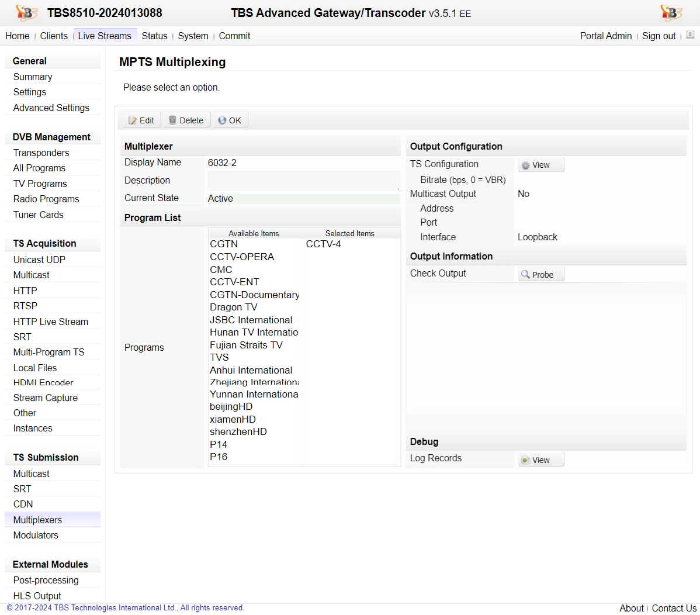
Task: Open HLS Output under External Modules
Action: point(37,596)
